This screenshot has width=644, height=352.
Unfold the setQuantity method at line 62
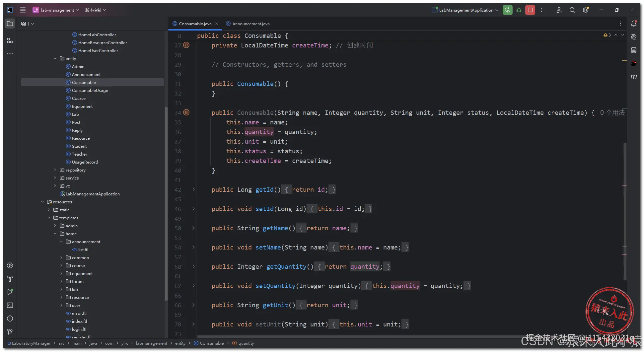(x=193, y=286)
